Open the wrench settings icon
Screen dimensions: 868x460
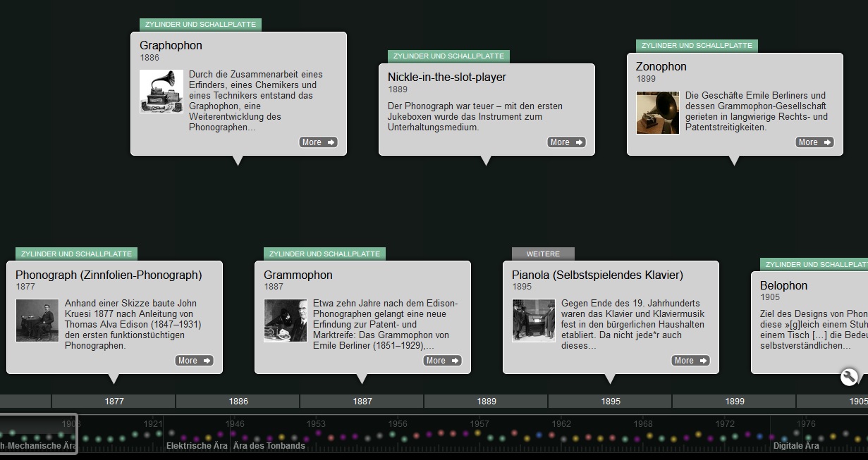[849, 377]
